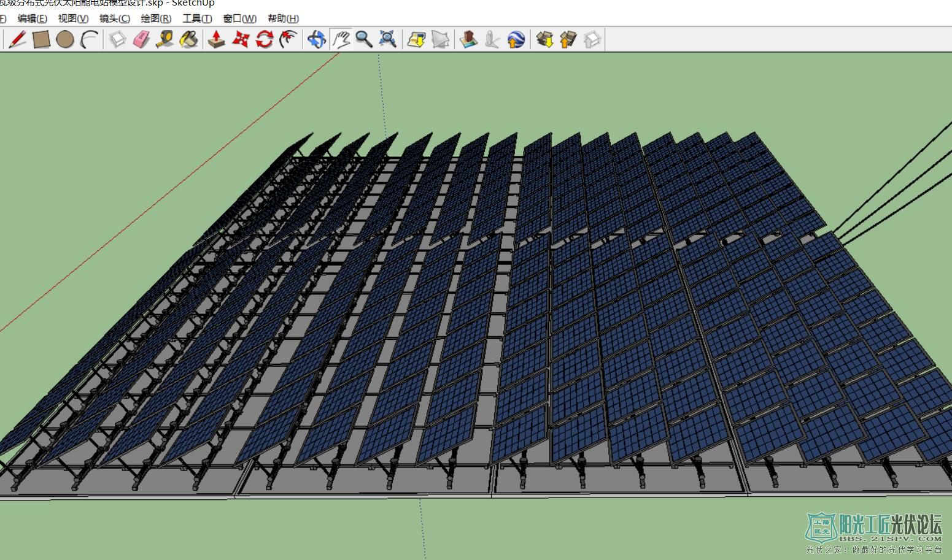Select the Paint Bucket tool

188,40
